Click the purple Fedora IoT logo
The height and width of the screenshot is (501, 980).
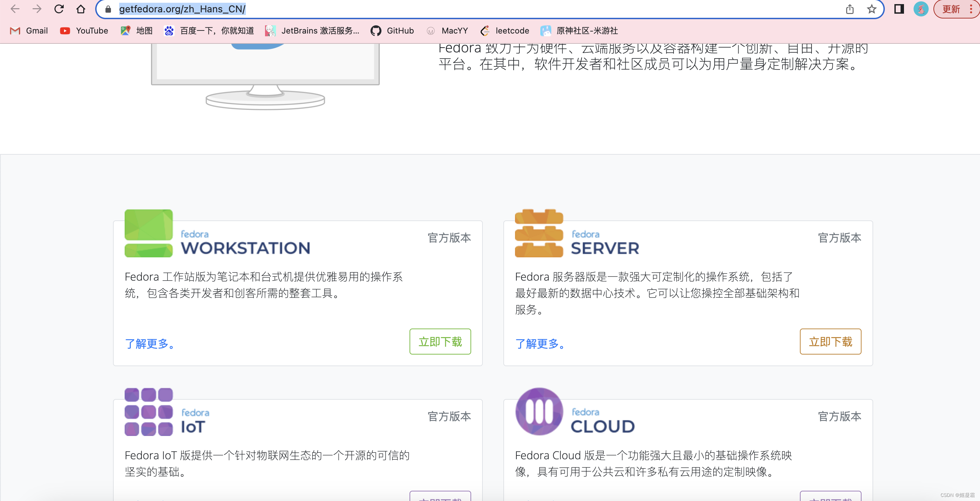149,412
